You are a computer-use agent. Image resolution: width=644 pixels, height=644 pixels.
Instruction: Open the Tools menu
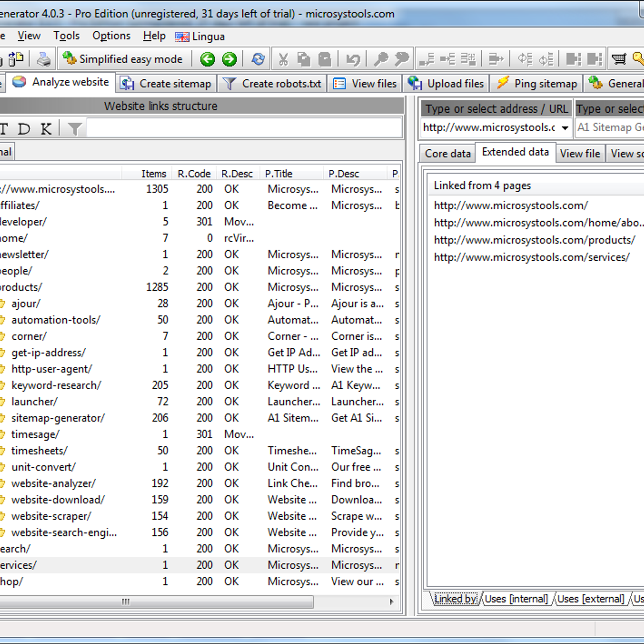point(67,36)
